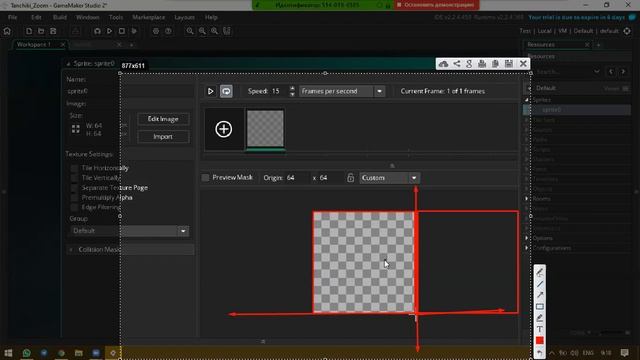The width and height of the screenshot is (640, 360).
Task: Close the screenshot capture toolbar
Action: coord(523,64)
